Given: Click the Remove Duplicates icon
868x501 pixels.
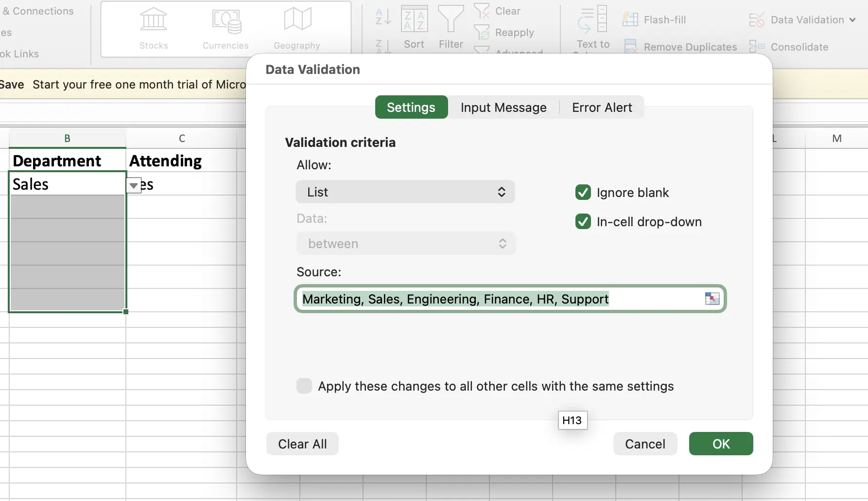Looking at the screenshot, I should point(630,47).
